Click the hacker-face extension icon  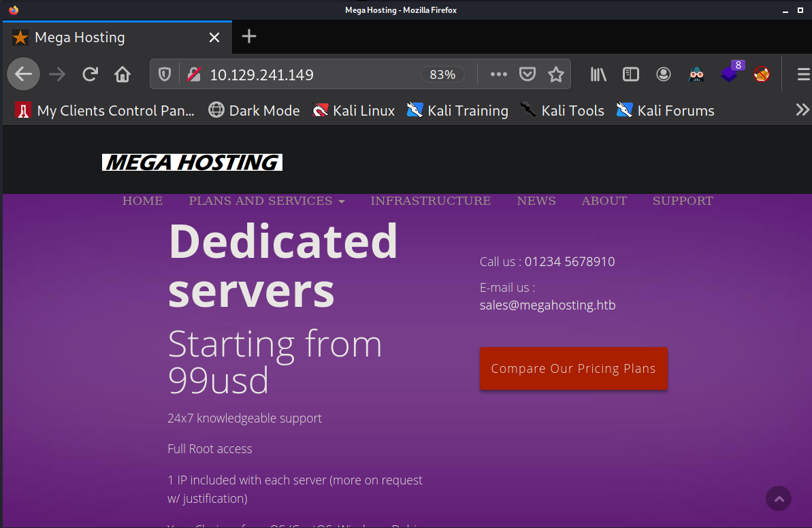pyautogui.click(x=696, y=75)
